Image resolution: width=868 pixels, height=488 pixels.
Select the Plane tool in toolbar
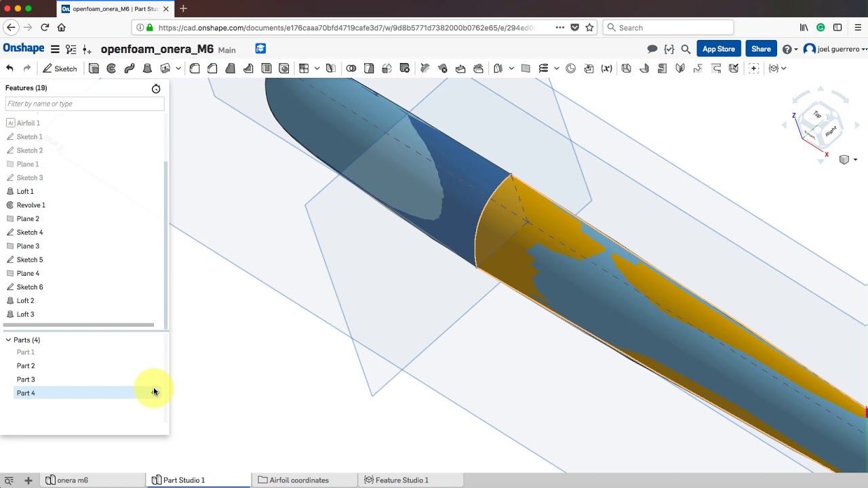point(526,68)
